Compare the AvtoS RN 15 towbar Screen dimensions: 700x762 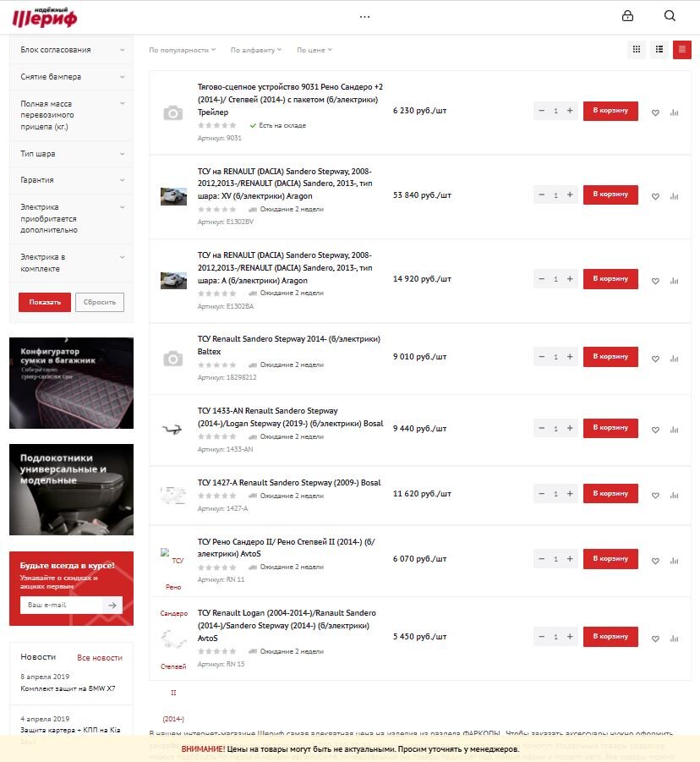pyautogui.click(x=675, y=639)
